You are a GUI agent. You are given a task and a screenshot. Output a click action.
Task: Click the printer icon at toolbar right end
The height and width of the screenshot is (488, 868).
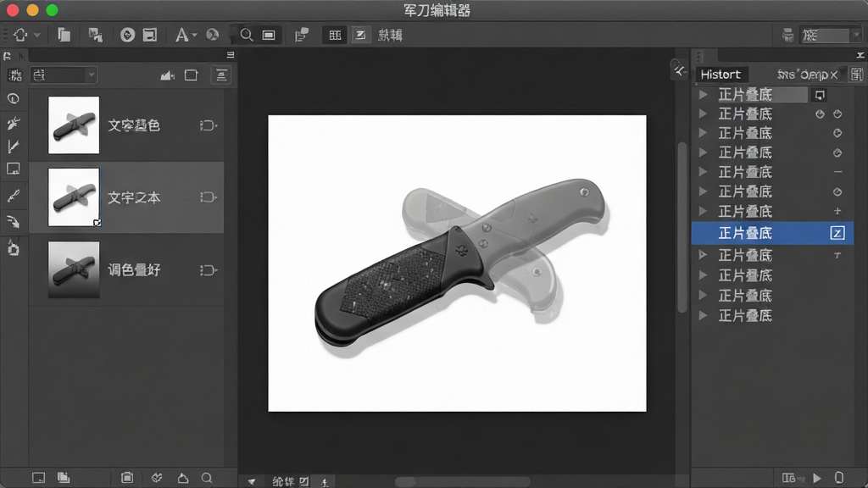(787, 36)
